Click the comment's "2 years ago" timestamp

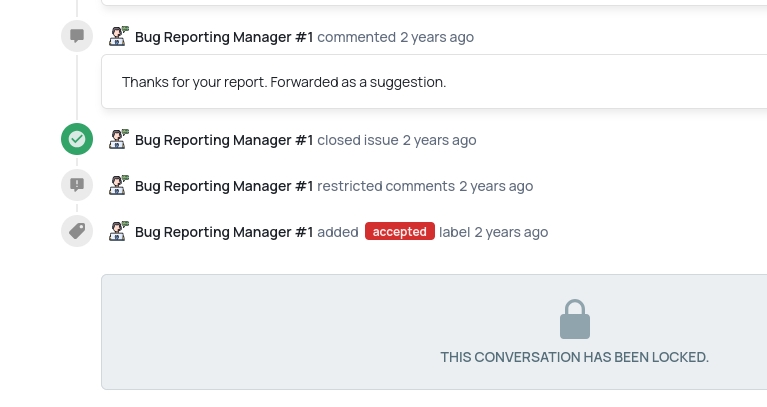click(437, 37)
